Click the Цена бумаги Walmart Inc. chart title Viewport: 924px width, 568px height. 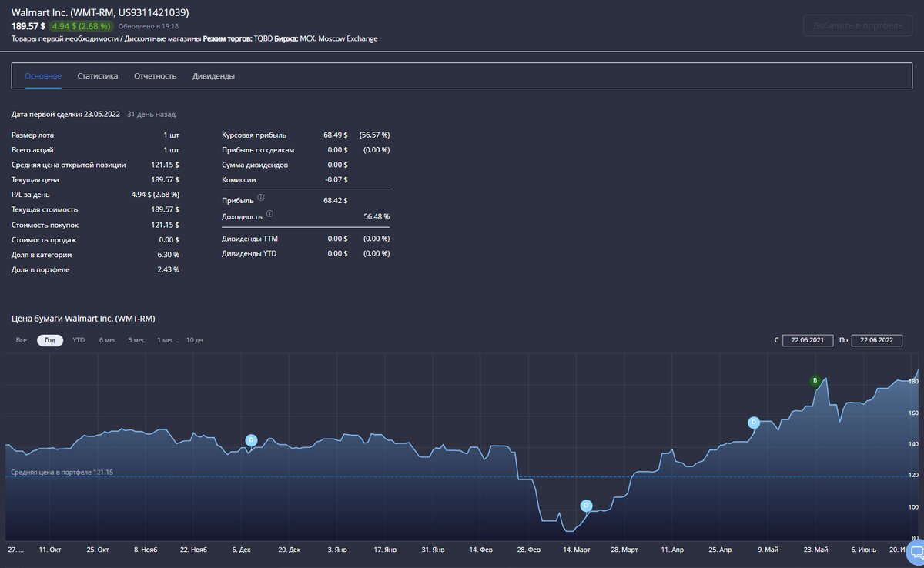(x=83, y=318)
